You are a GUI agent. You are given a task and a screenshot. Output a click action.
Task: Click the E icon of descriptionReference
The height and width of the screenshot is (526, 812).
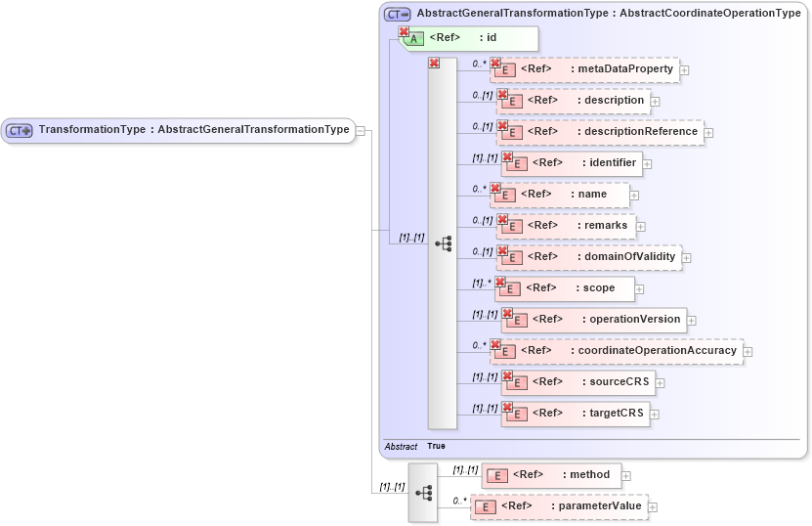coord(512,133)
